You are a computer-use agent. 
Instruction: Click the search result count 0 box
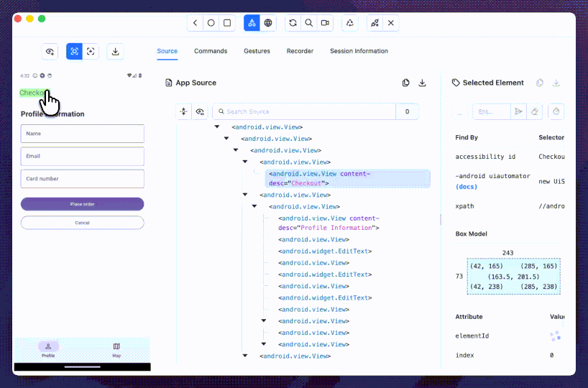click(x=407, y=111)
